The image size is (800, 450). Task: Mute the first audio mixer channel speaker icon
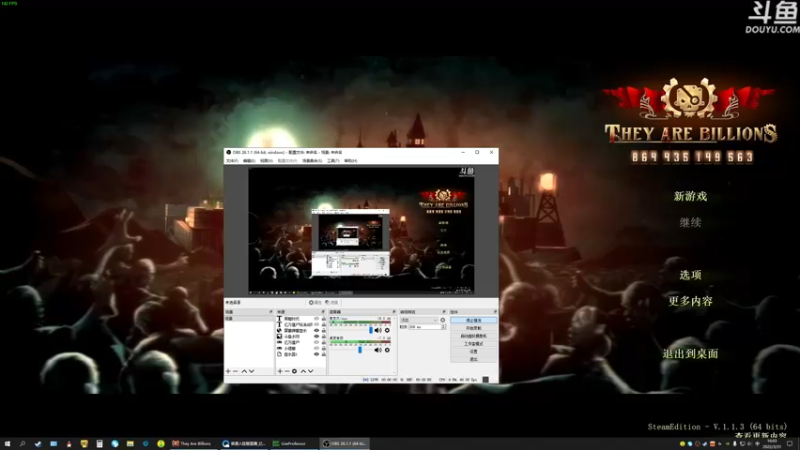[x=378, y=330]
